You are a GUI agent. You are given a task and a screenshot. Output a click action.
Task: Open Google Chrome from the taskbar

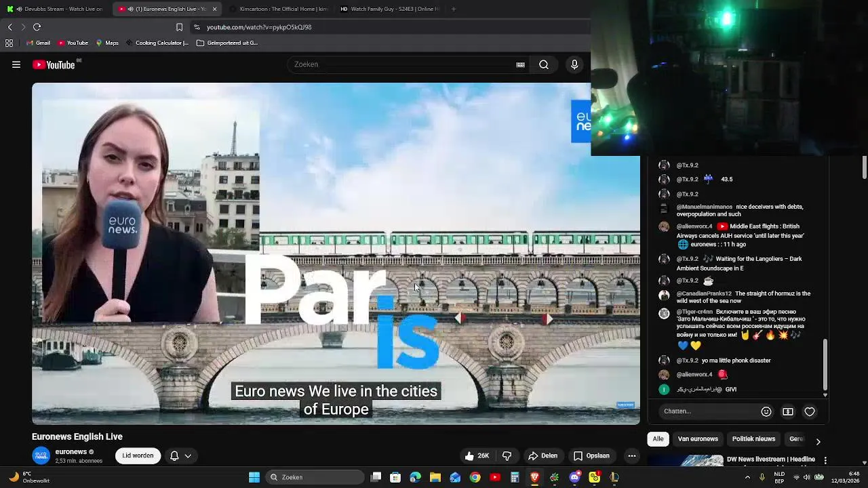coord(475,477)
